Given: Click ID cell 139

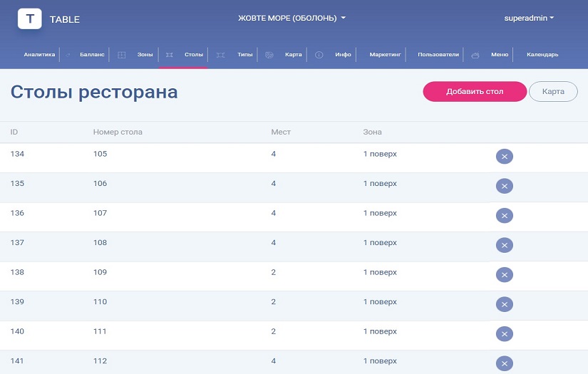Looking at the screenshot, I should point(17,301).
